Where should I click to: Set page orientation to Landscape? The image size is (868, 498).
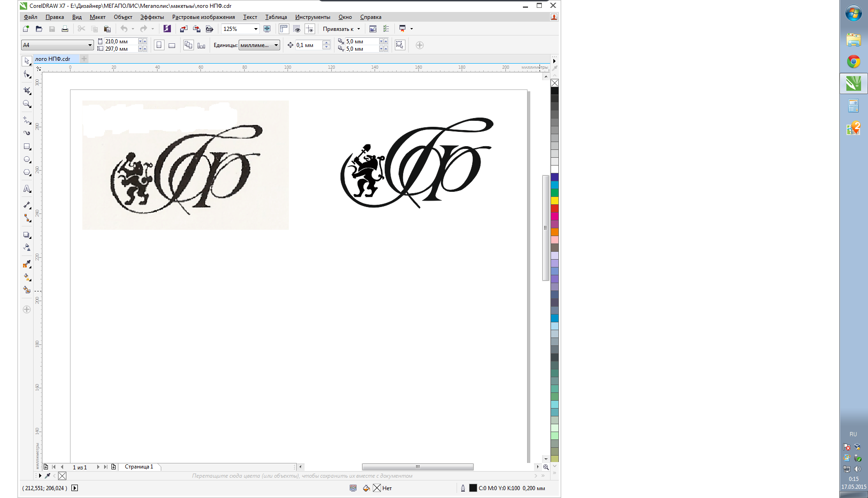click(172, 45)
